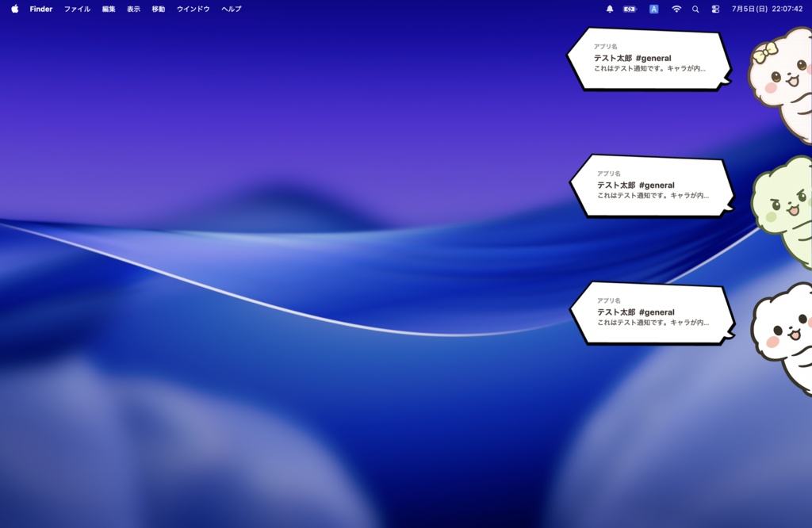This screenshot has height=528, width=812.
Task: Open the 編集 menu
Action: (x=109, y=9)
